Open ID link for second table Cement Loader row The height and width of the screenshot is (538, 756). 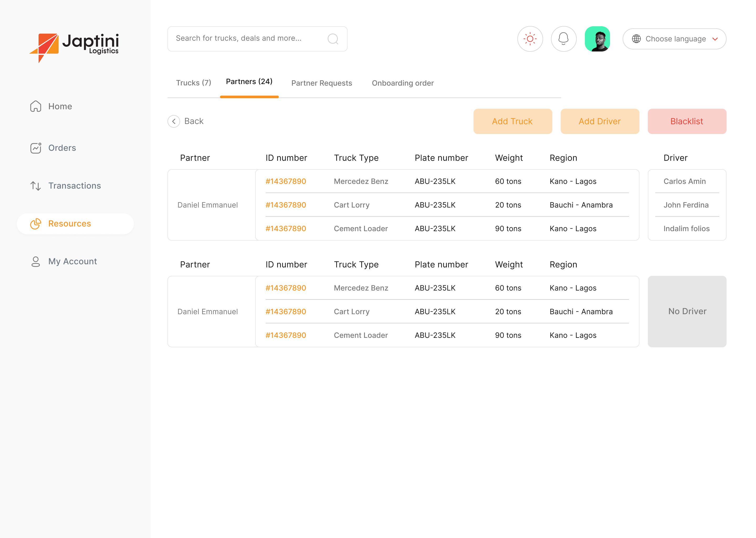(x=286, y=335)
